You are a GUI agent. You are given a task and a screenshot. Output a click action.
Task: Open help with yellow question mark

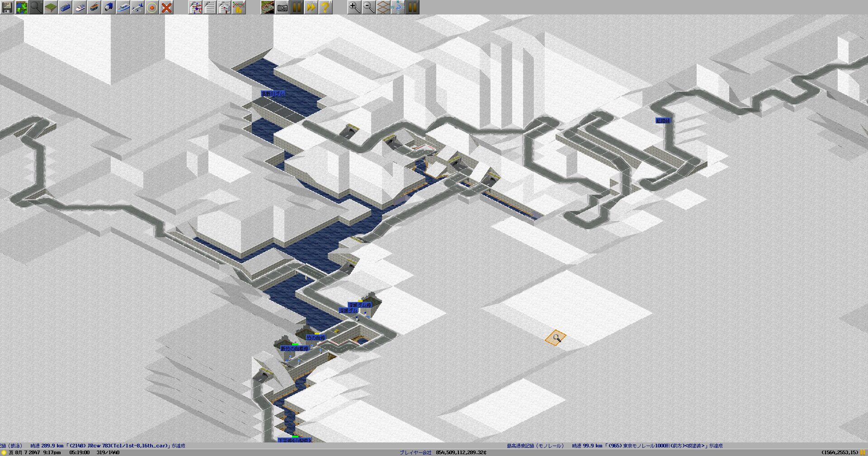(x=325, y=7)
